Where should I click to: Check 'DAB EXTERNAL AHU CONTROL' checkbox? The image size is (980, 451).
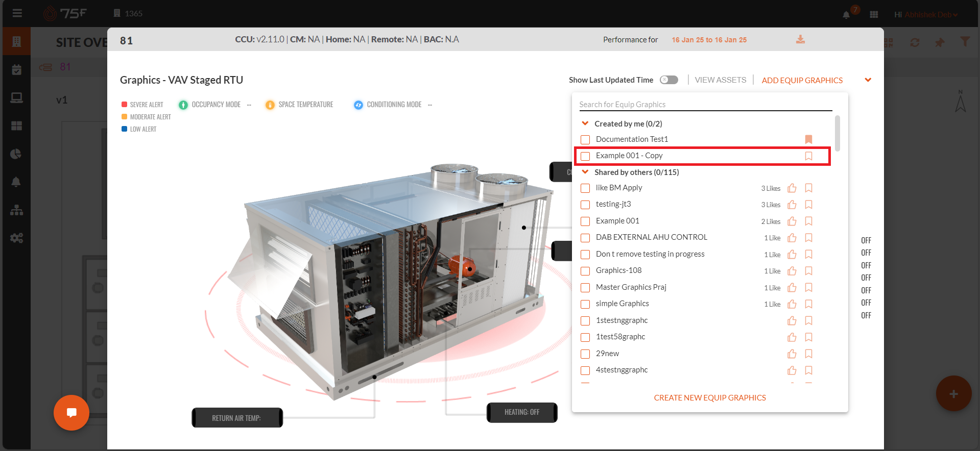(585, 238)
